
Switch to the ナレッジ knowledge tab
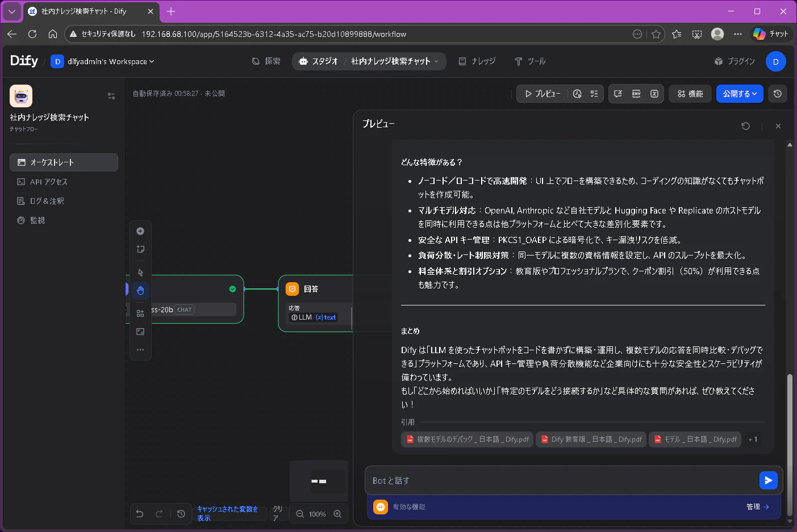point(477,61)
